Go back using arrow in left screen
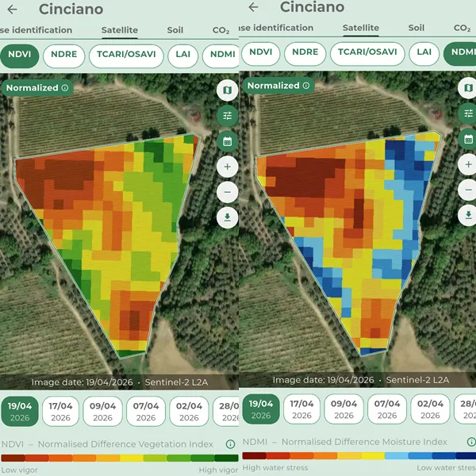Viewport: 476px width, 476px height. [12, 10]
